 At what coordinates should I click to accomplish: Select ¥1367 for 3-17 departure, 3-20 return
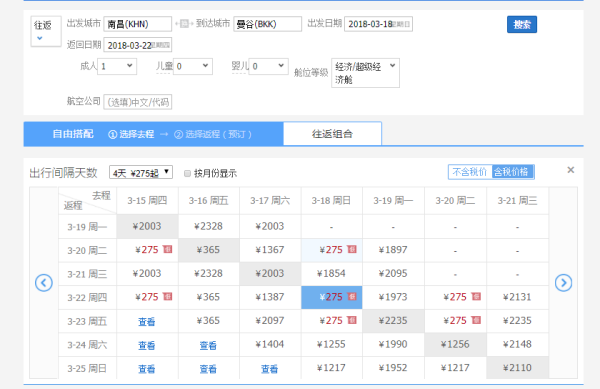pyautogui.click(x=270, y=250)
